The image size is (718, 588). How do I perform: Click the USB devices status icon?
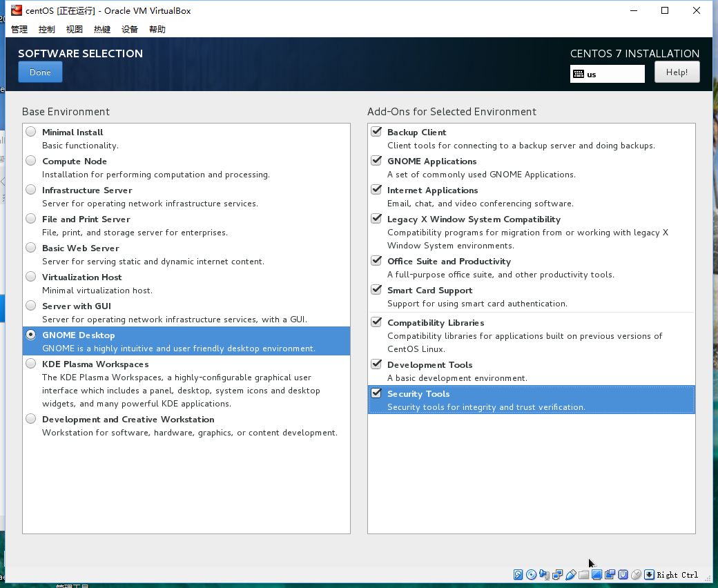571,575
